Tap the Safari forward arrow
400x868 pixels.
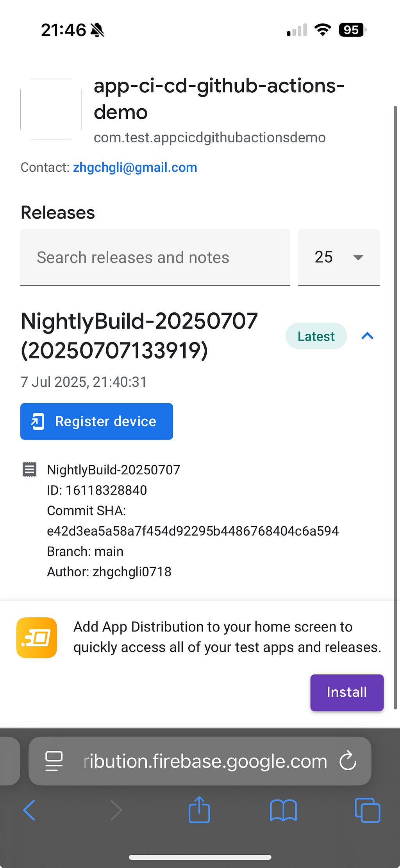(x=116, y=810)
